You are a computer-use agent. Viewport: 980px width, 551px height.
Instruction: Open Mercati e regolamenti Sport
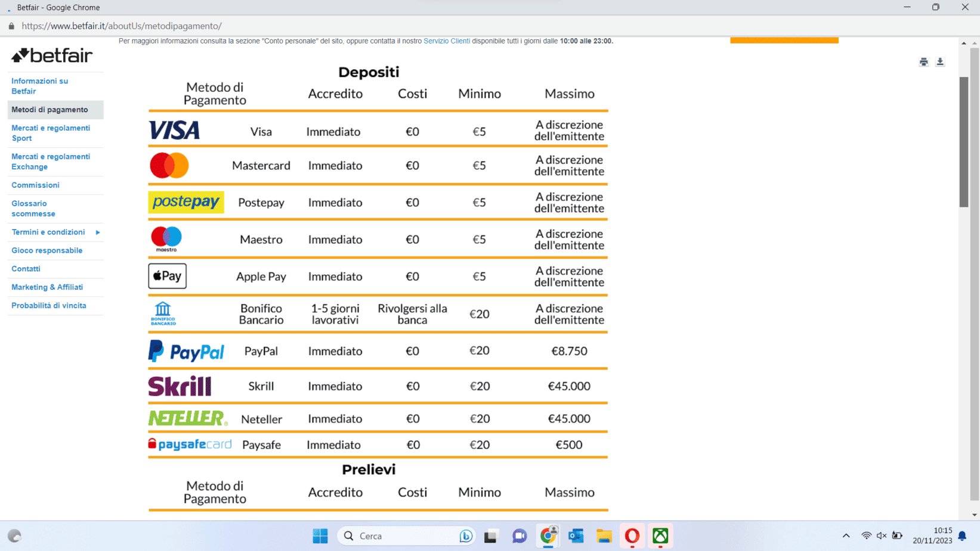point(51,133)
